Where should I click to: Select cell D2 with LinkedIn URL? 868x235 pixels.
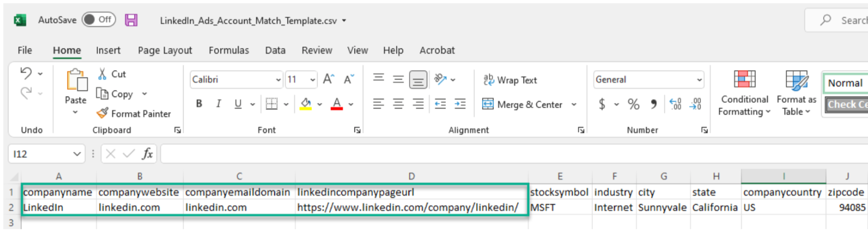407,207
